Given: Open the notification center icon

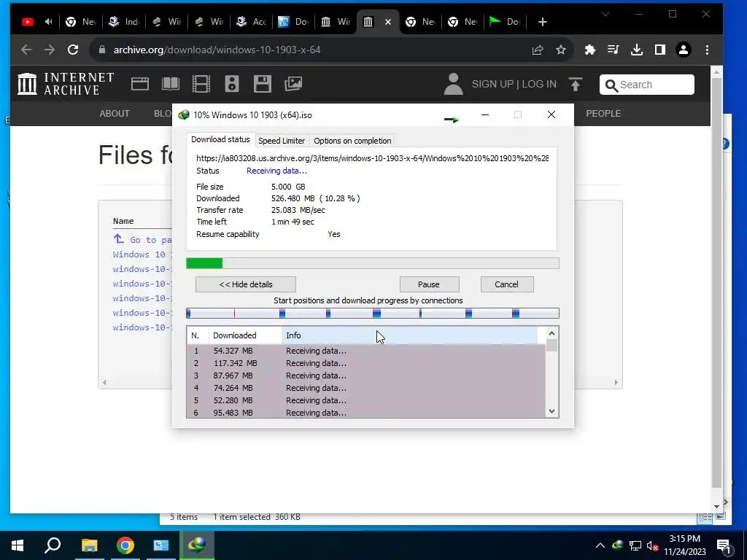Looking at the screenshot, I should [724, 546].
